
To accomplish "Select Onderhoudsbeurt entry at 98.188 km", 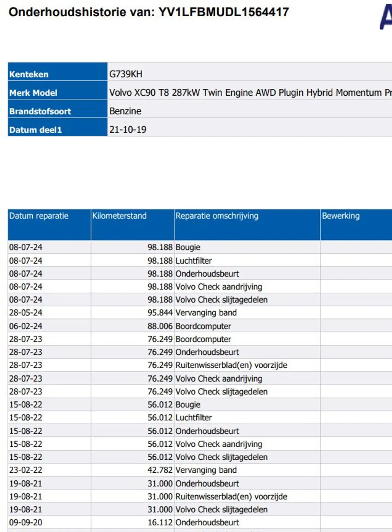I will 207,273.
